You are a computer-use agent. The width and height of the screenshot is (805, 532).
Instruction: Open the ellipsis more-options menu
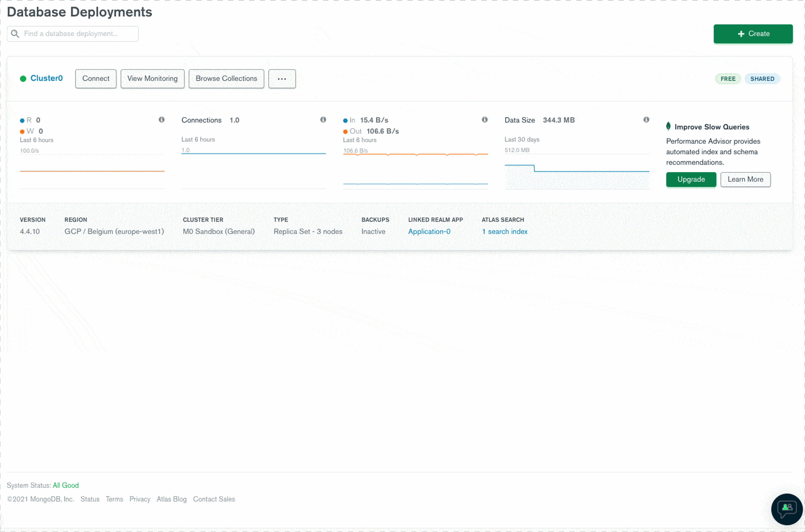282,79
